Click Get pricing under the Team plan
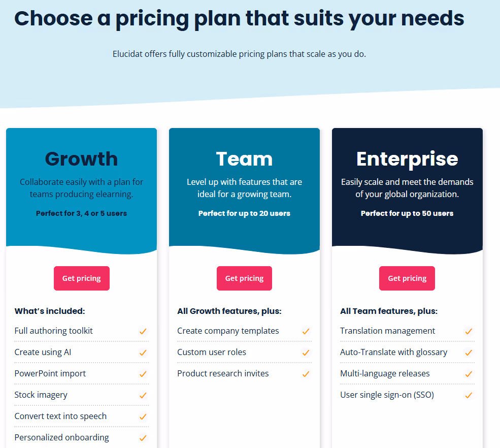The image size is (500, 448). (244, 278)
